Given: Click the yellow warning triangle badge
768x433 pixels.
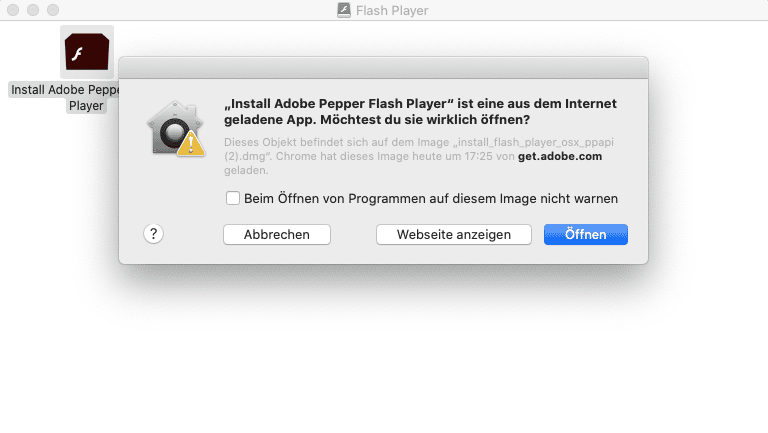Looking at the screenshot, I should pos(191,144).
